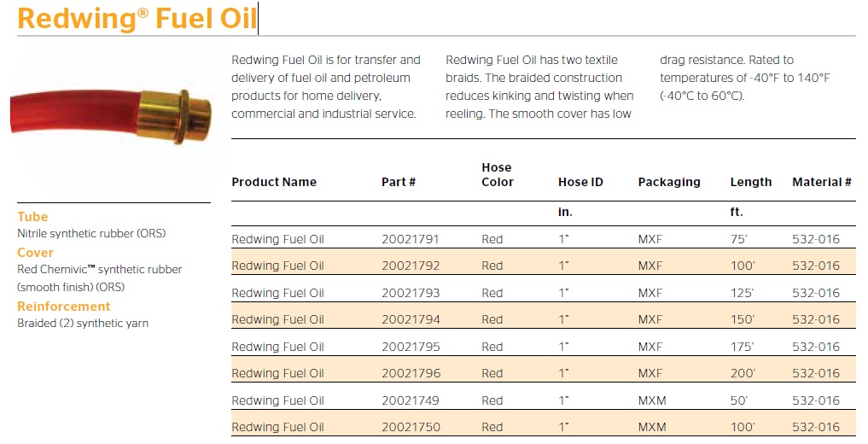This screenshot has height=444, width=868.
Task: Click the 50' length cell
Action: [x=740, y=400]
